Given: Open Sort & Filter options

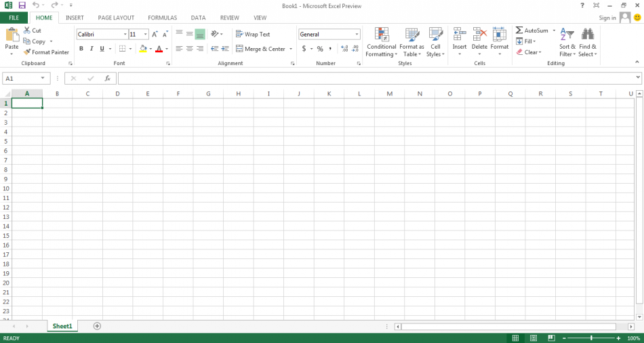Looking at the screenshot, I should click(x=567, y=42).
